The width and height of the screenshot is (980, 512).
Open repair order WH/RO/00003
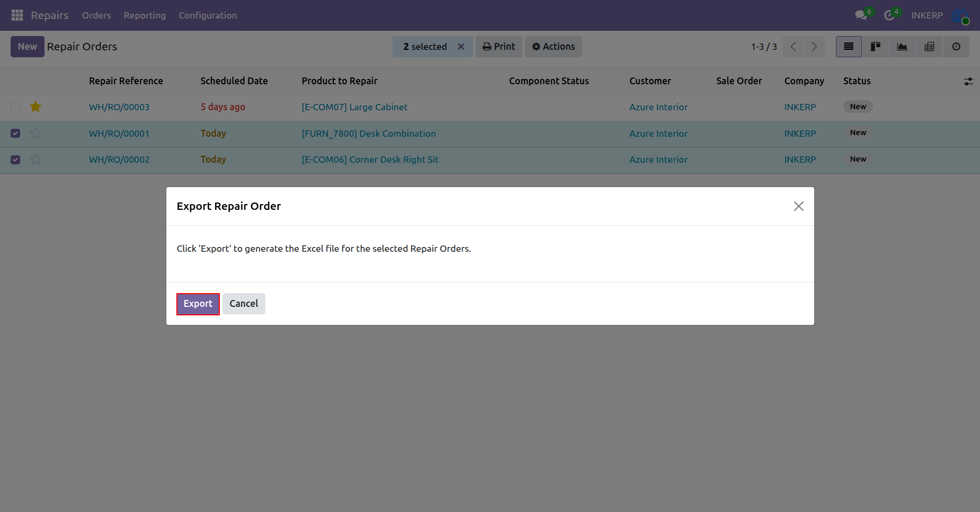[119, 107]
